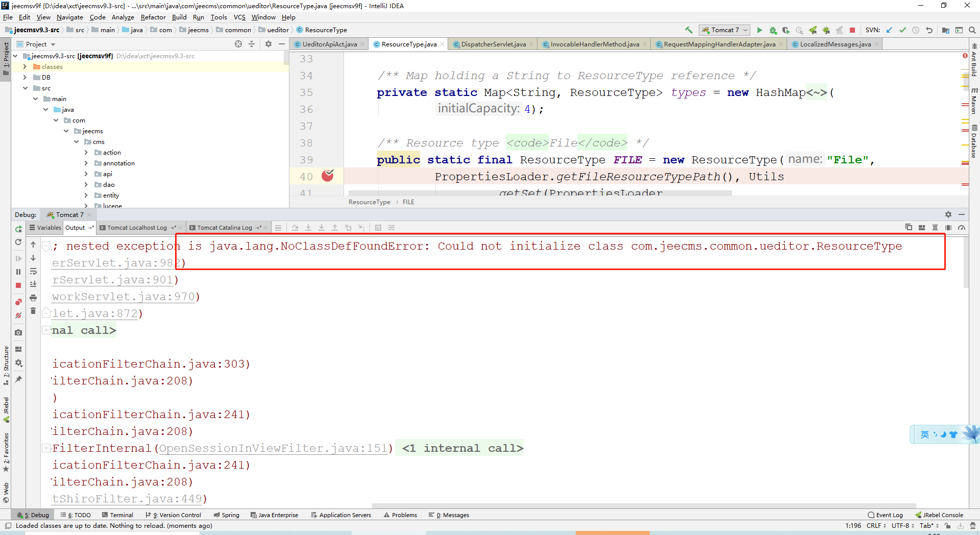This screenshot has width=980, height=535.
Task: Clear console output with trash icon
Action: [x=33, y=311]
